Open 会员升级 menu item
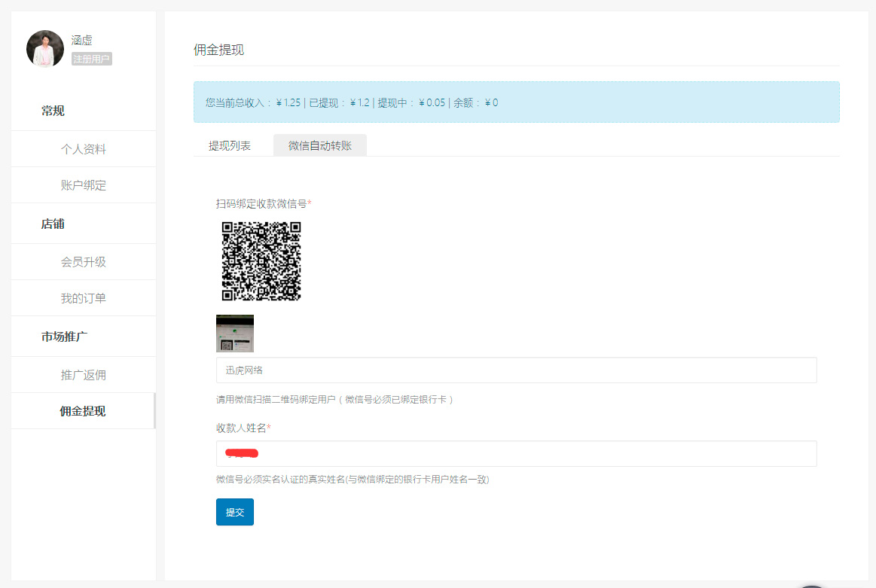The height and width of the screenshot is (588, 876). click(x=84, y=262)
